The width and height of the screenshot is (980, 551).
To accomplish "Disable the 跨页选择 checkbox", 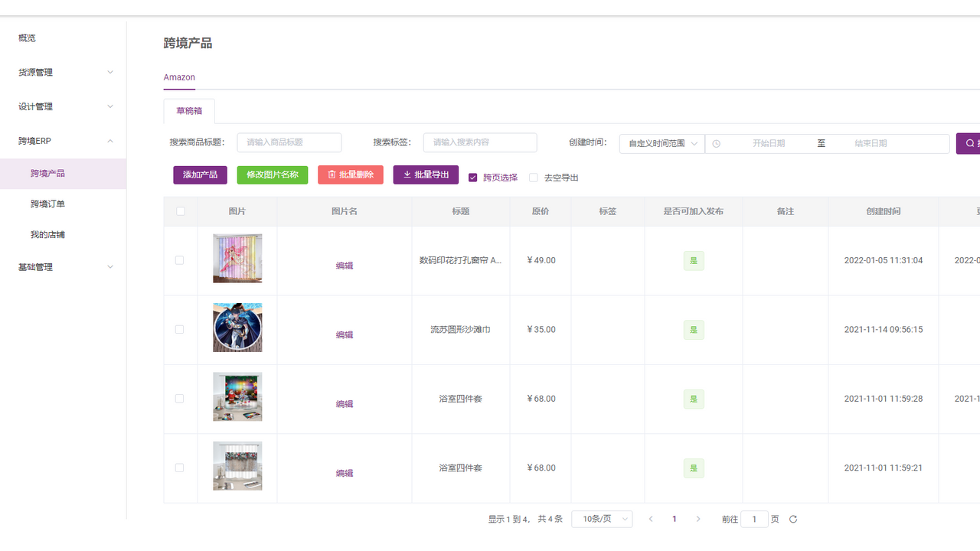I will coord(472,178).
